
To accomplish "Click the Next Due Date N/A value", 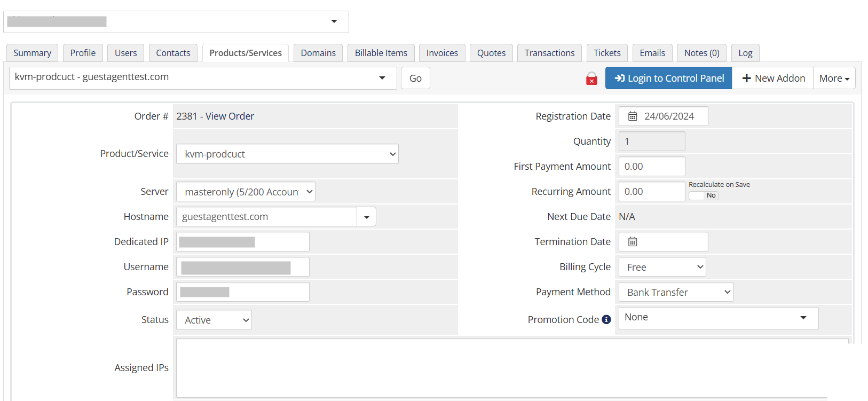I will point(627,217).
